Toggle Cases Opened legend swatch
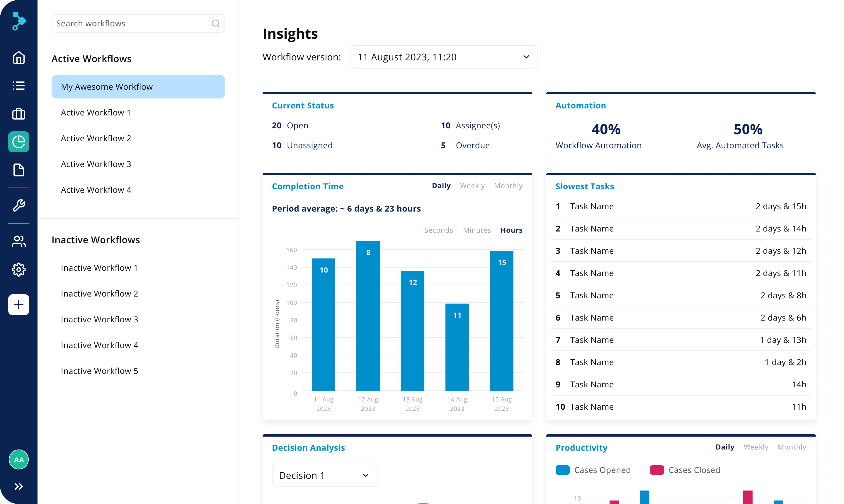844x504 pixels. (562, 470)
